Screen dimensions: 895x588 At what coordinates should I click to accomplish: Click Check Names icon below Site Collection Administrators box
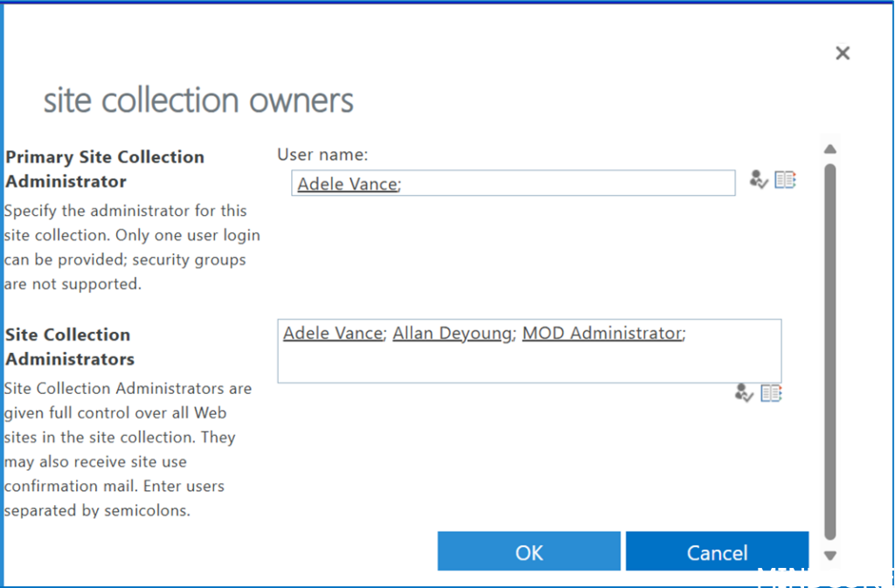click(744, 393)
